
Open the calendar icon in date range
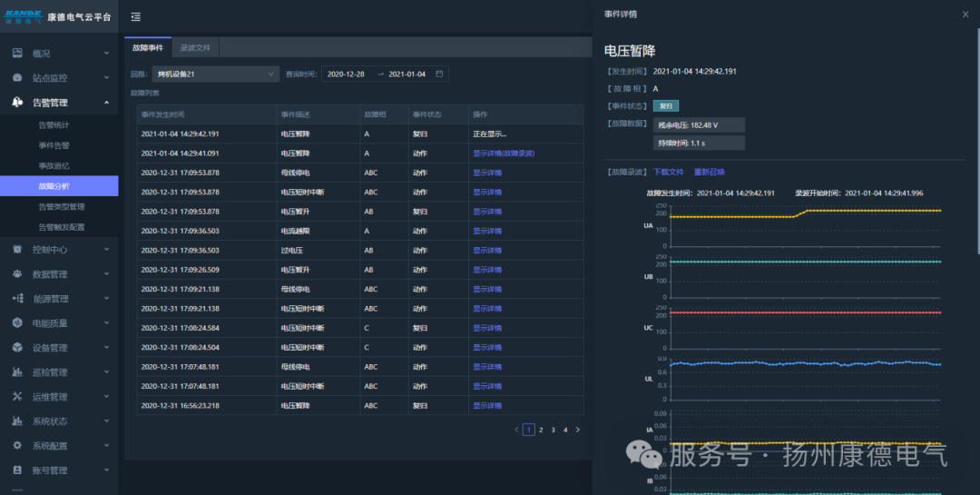pos(440,74)
